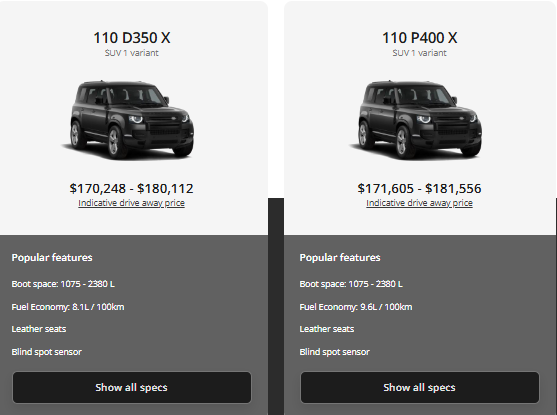
Task: Click the $170,248 - $180,112 price range
Action: [131, 188]
